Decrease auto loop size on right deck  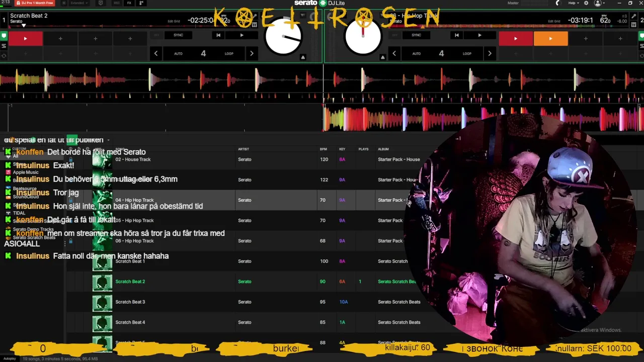pyautogui.click(x=394, y=53)
